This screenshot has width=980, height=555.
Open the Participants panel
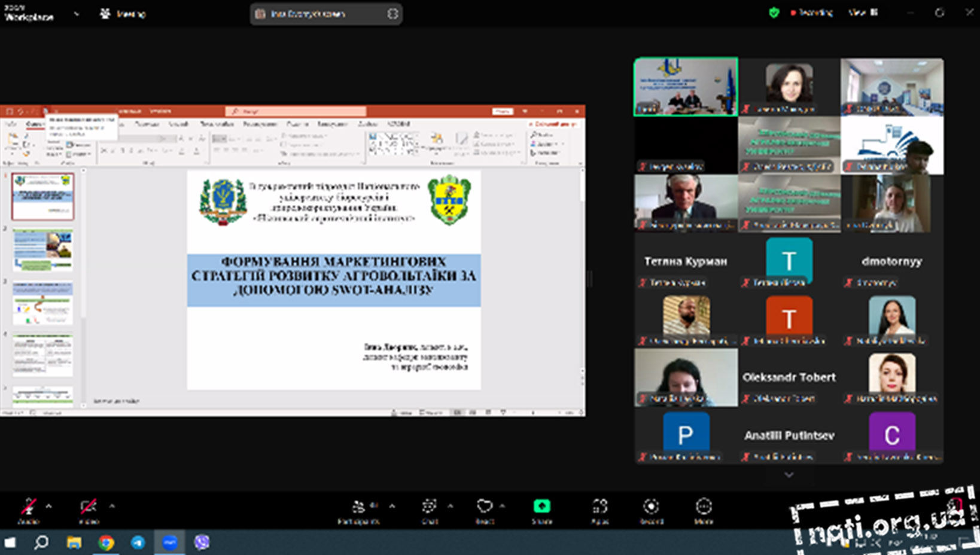[359, 508]
